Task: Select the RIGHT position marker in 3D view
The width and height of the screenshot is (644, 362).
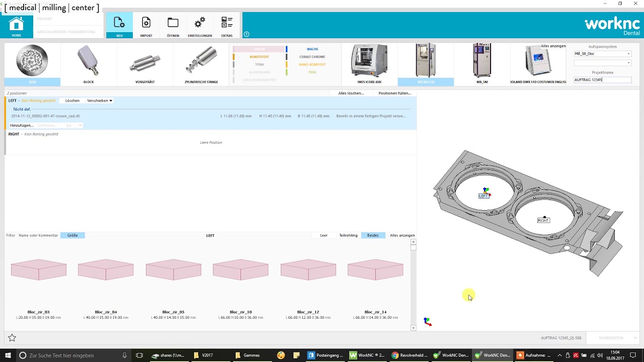Action: click(543, 220)
